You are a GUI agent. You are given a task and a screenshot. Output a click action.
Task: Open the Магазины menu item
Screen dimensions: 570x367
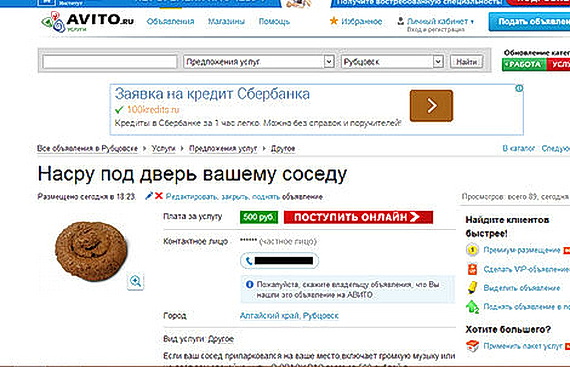point(226,21)
